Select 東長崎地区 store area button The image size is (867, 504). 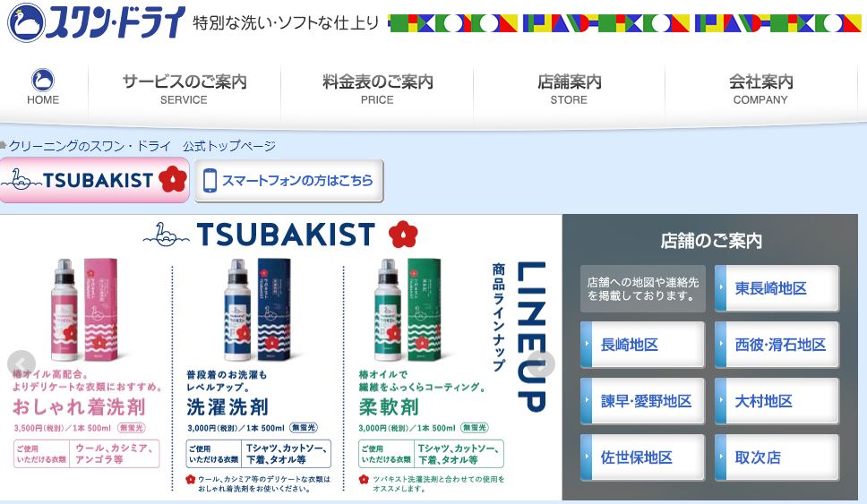point(777,288)
